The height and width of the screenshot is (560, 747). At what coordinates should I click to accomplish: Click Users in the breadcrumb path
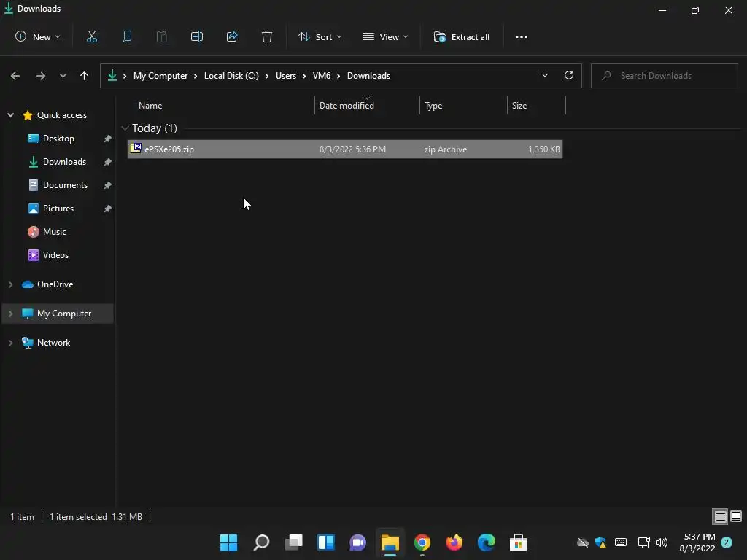pos(286,76)
